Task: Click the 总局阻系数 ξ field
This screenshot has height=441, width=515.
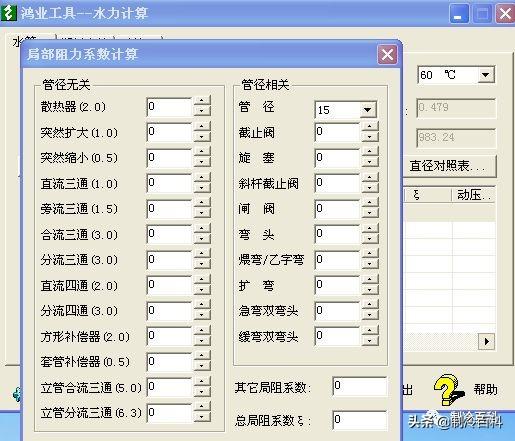Action: [360, 420]
